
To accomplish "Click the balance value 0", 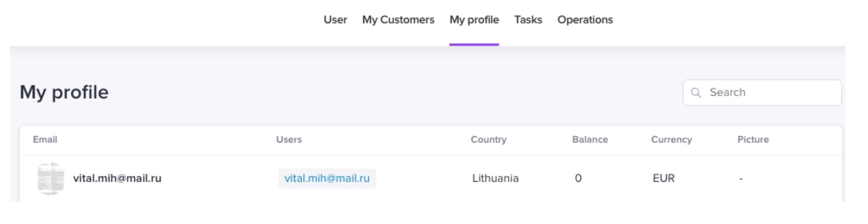I will point(578,178).
